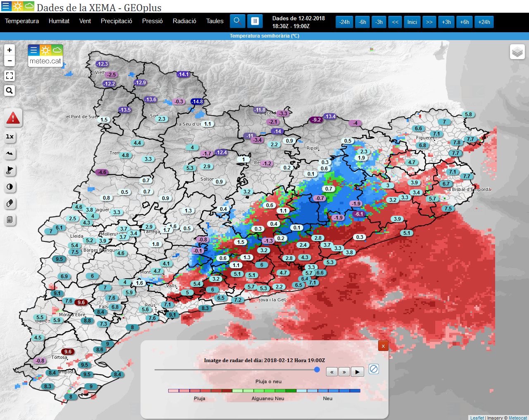Click the Meteocat attribution link
The width and height of the screenshot is (529, 420).
point(518,418)
